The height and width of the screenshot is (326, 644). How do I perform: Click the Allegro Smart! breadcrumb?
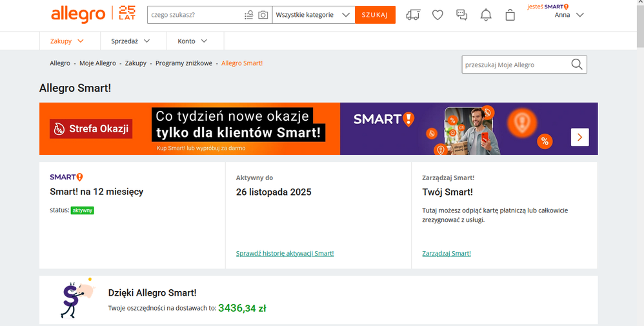(x=242, y=63)
